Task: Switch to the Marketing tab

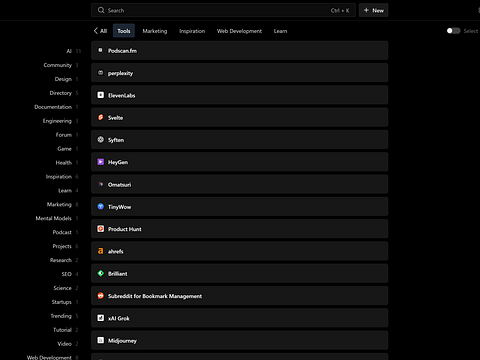Action: [155, 31]
